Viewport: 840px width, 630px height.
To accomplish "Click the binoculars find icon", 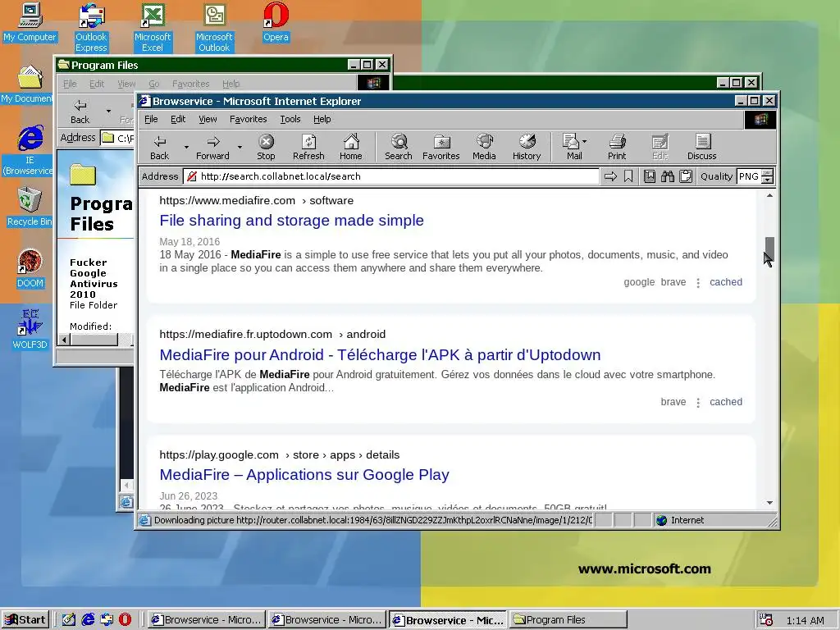I will tap(668, 176).
